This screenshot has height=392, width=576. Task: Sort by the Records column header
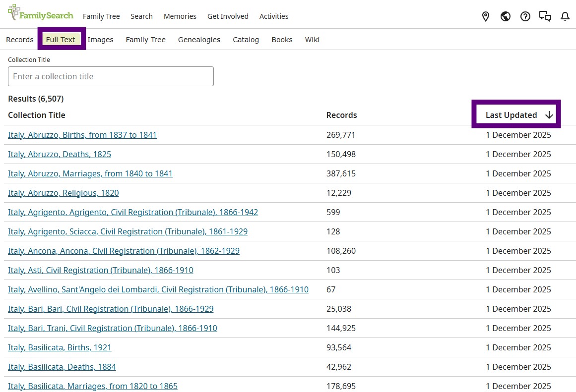[341, 115]
